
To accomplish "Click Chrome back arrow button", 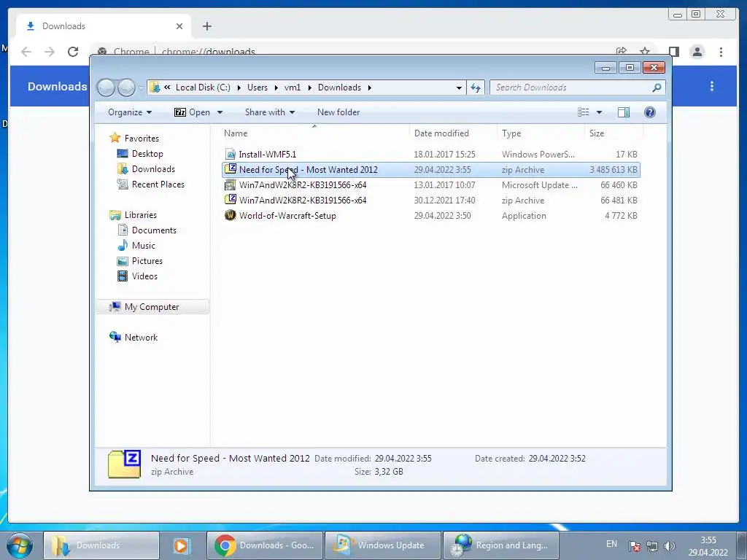I will point(26,52).
